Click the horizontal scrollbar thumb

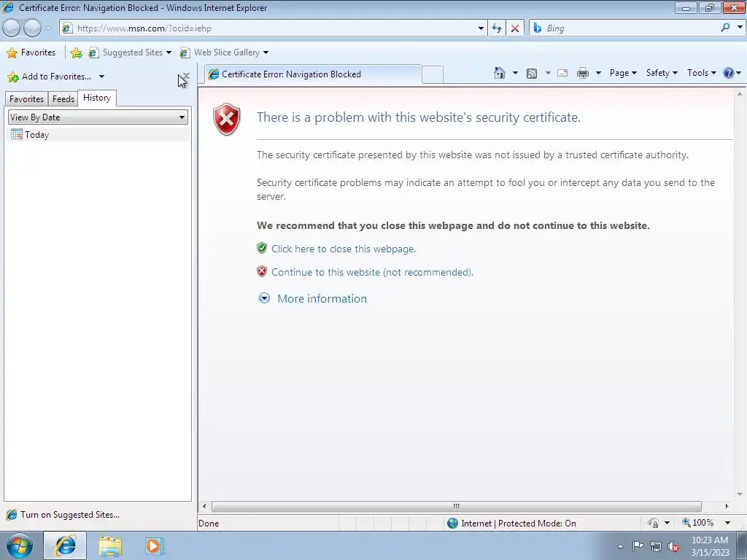point(457,506)
